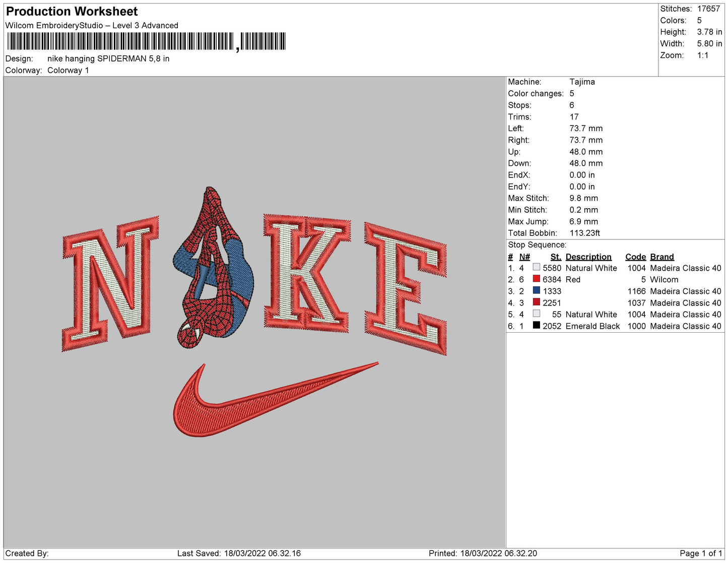The height and width of the screenshot is (563, 728).
Task: Click the blue 1333 thread swatch
Action: [x=536, y=291]
